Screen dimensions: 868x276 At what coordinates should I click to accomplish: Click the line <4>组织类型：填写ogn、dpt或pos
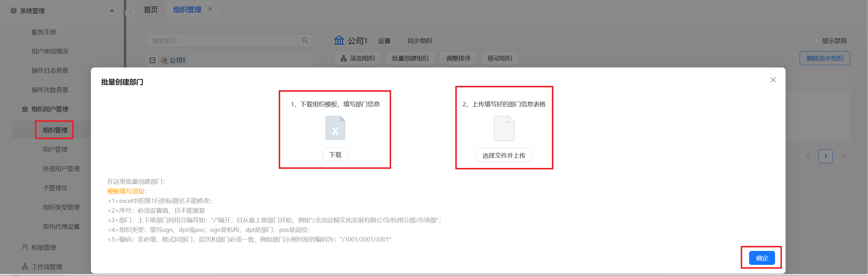209,230
